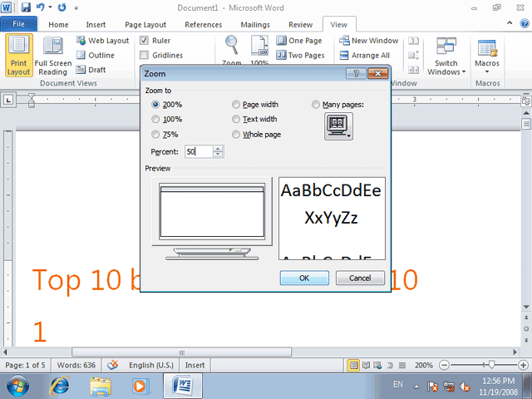The width and height of the screenshot is (532, 399).
Task: Open a New Window
Action: tap(369, 41)
